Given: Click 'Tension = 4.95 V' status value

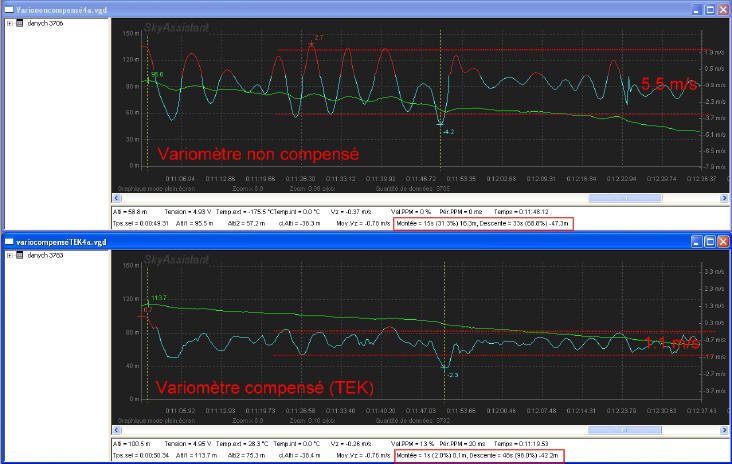Looking at the screenshot, I should click(188, 444).
